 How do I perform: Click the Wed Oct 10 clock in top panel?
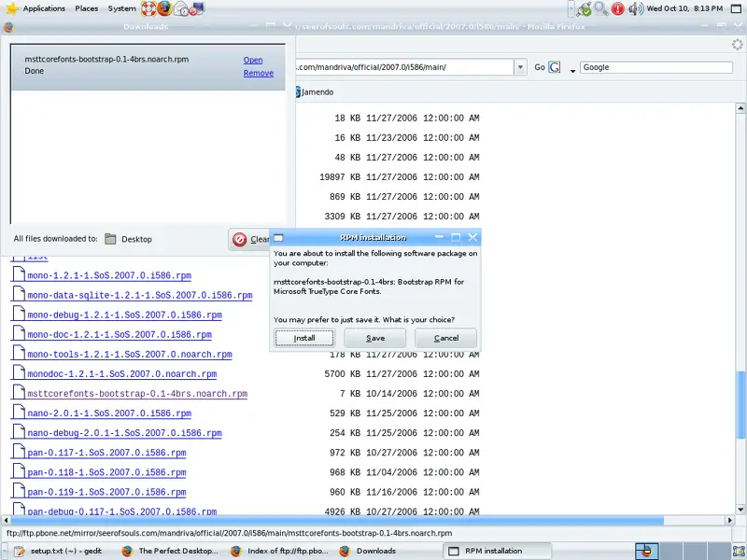(x=684, y=8)
